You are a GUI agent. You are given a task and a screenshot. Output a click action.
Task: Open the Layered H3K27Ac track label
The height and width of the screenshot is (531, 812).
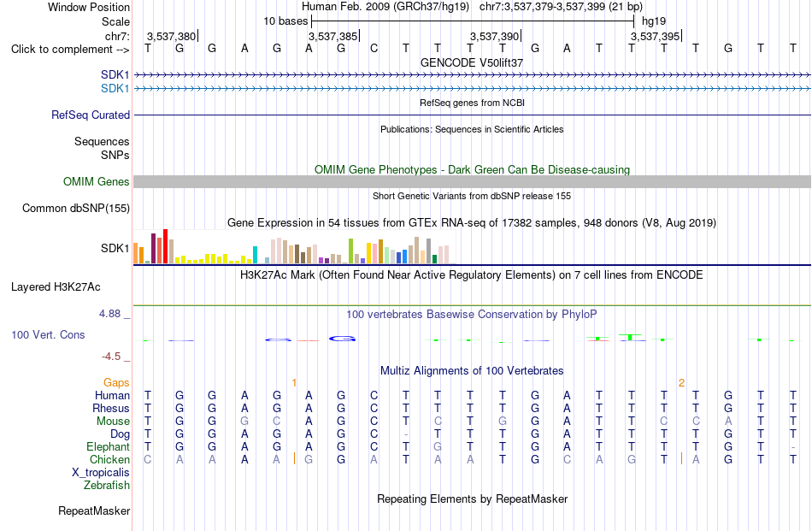click(x=56, y=287)
